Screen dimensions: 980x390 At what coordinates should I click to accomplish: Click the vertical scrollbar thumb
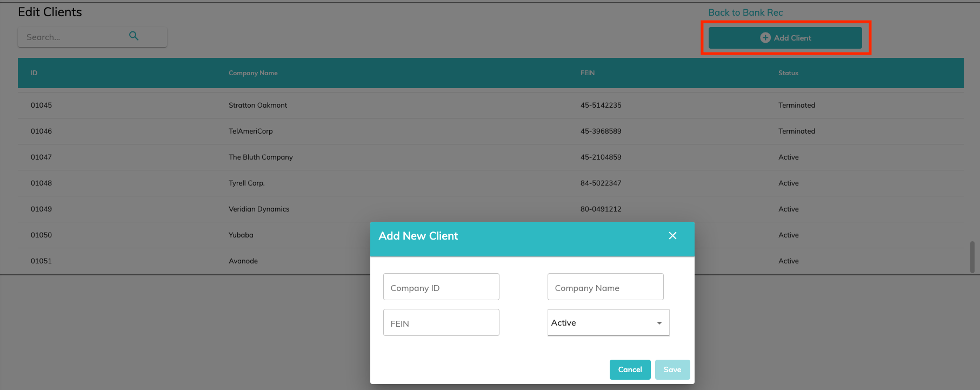click(972, 257)
